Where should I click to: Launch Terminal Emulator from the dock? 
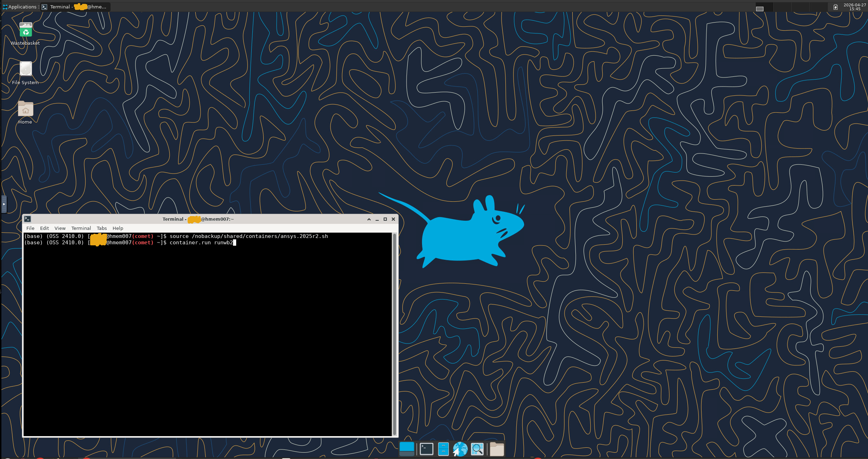click(x=427, y=449)
